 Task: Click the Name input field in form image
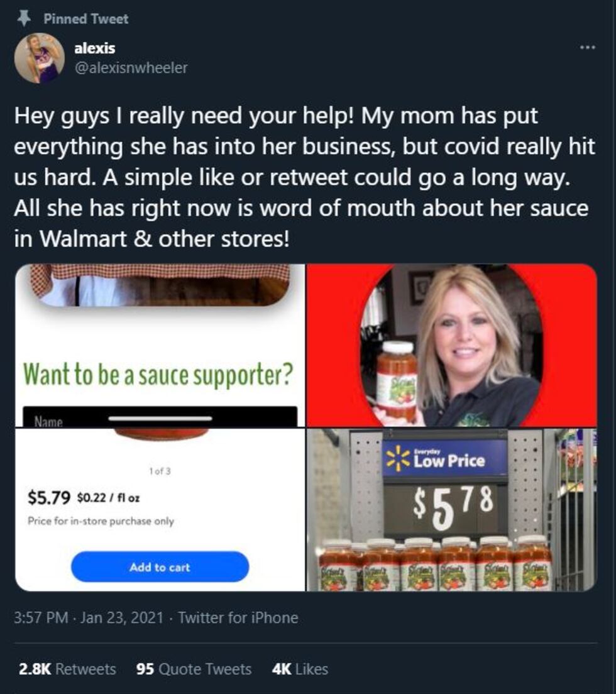tap(160, 417)
